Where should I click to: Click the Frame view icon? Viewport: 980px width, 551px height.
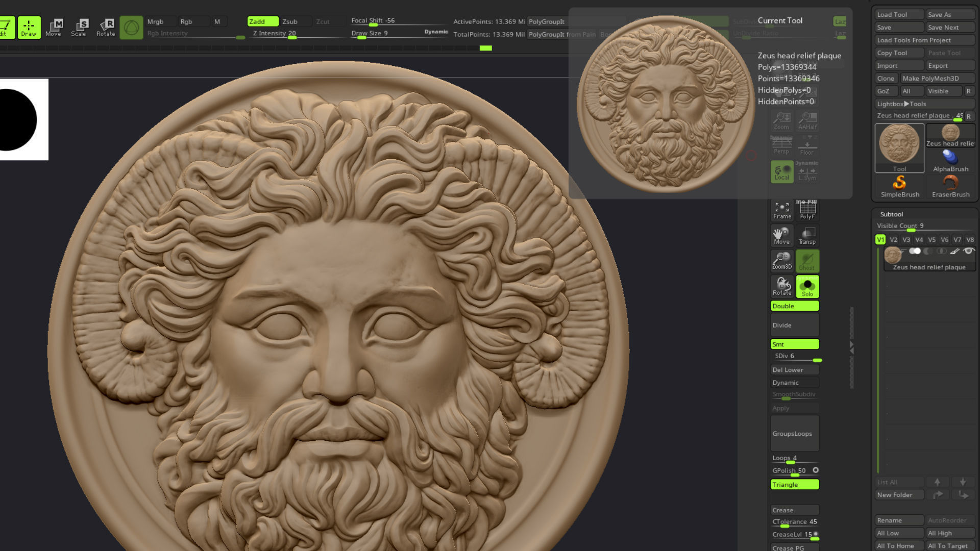(781, 210)
